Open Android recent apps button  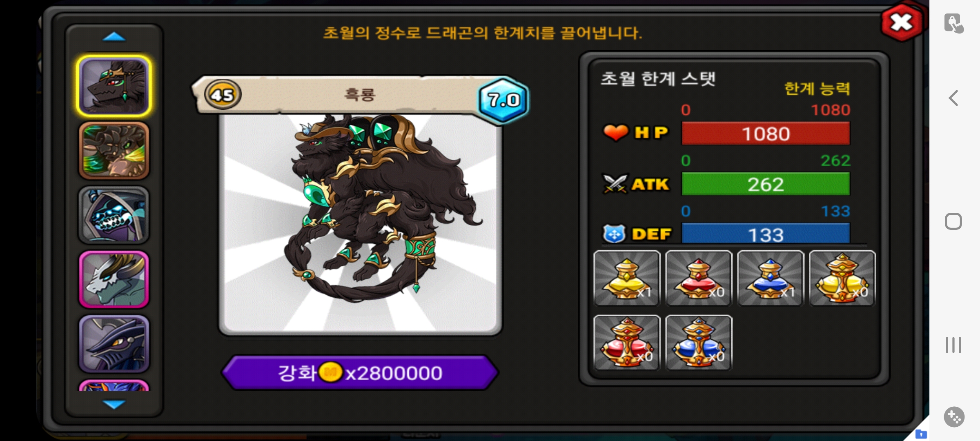[953, 345]
